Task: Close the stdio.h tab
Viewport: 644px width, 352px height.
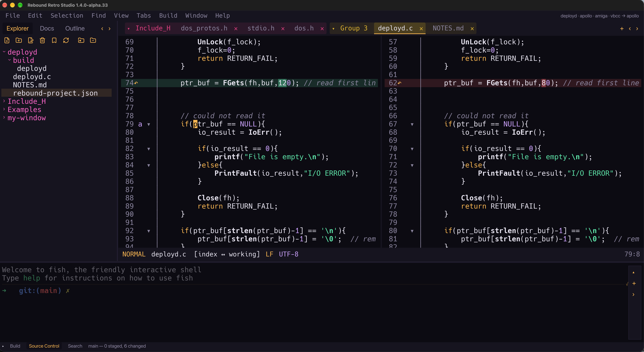Action: tap(283, 29)
